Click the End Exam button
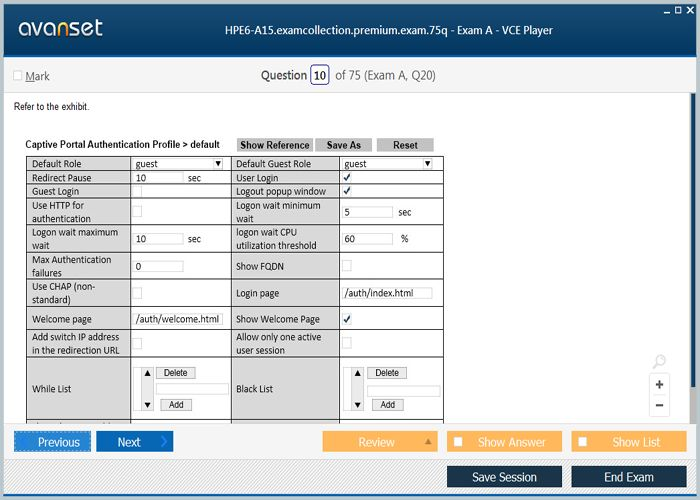 628,477
